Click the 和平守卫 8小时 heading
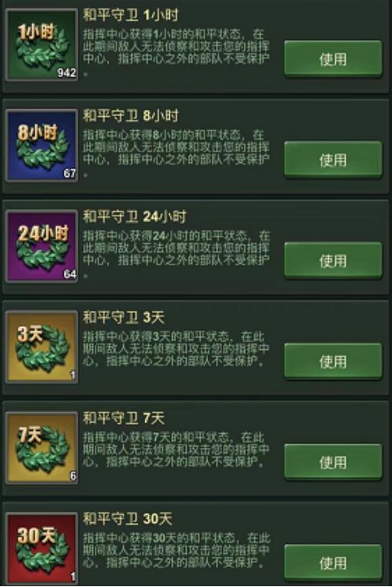The width and height of the screenshot is (392, 587). [131, 115]
